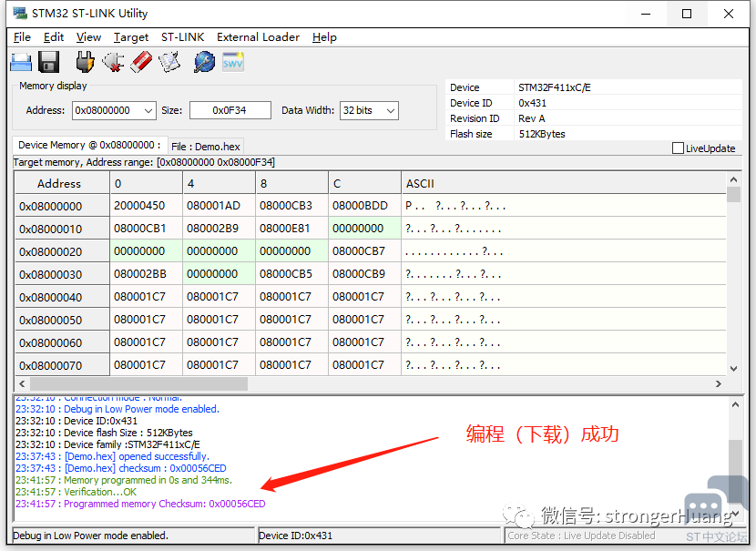Click horizontal scrollbar right arrow
The height and width of the screenshot is (551, 756).
click(719, 383)
